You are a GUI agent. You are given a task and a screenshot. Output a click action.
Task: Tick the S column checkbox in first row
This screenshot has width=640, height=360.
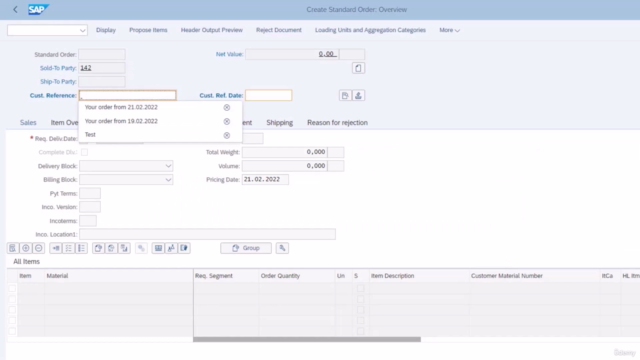pos(360,289)
